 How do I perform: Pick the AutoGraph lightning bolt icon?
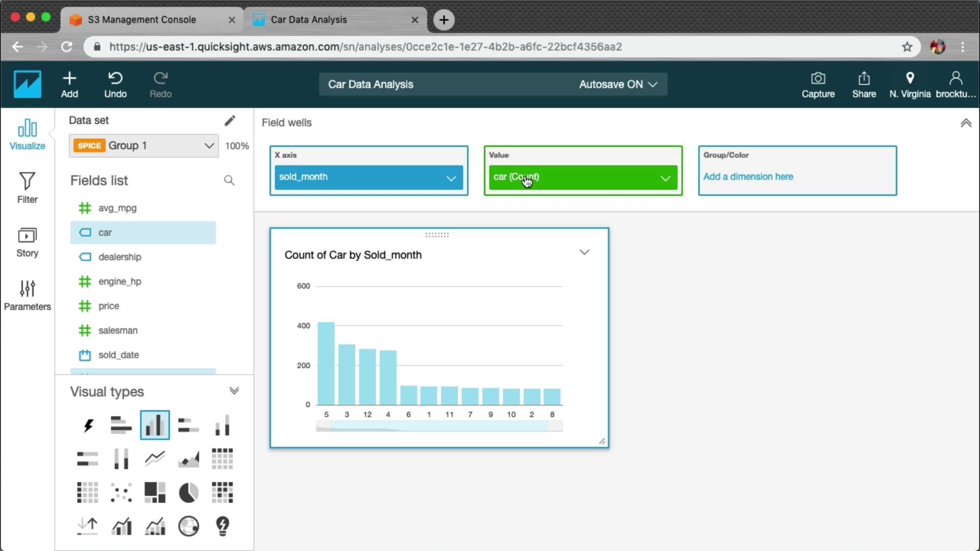[x=88, y=425]
